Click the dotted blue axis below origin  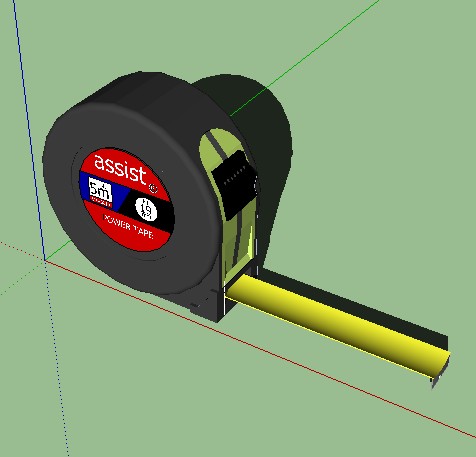click(57, 358)
